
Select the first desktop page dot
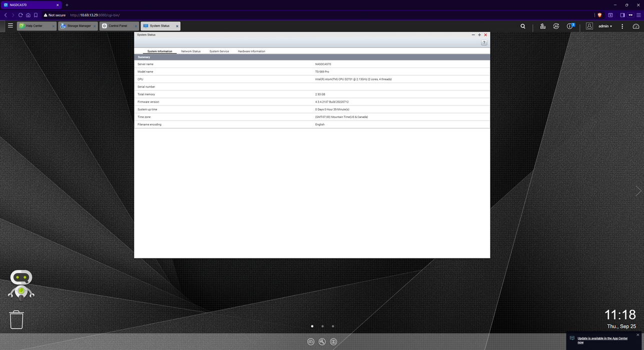312,326
